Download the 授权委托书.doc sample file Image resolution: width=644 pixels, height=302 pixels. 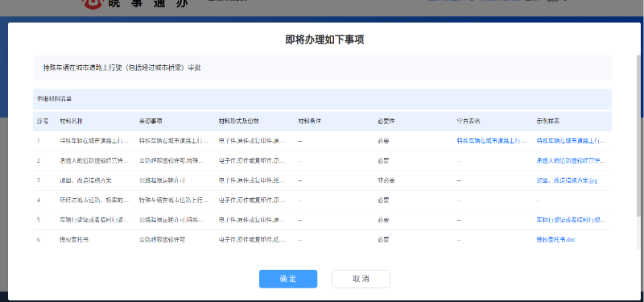click(555, 239)
